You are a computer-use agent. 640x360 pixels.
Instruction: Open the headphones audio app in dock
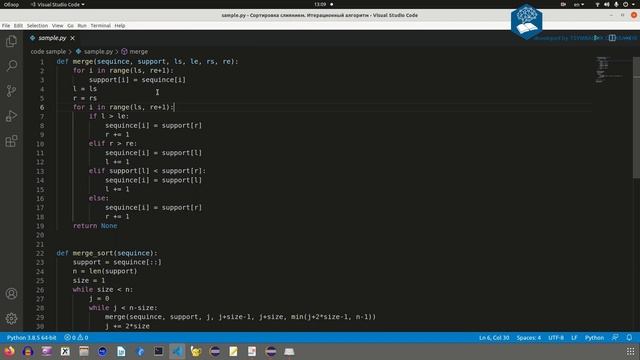pyautogui.click(x=28, y=351)
